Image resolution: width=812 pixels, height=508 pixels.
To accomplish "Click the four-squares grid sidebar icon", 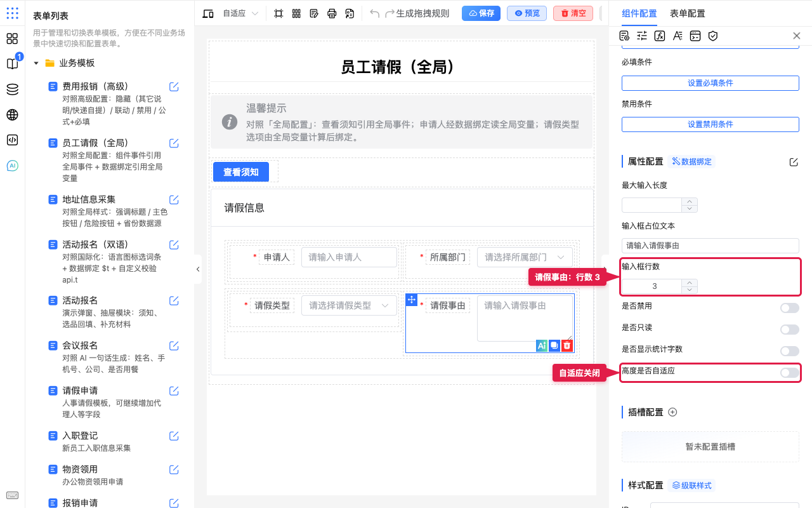I will pos(12,39).
